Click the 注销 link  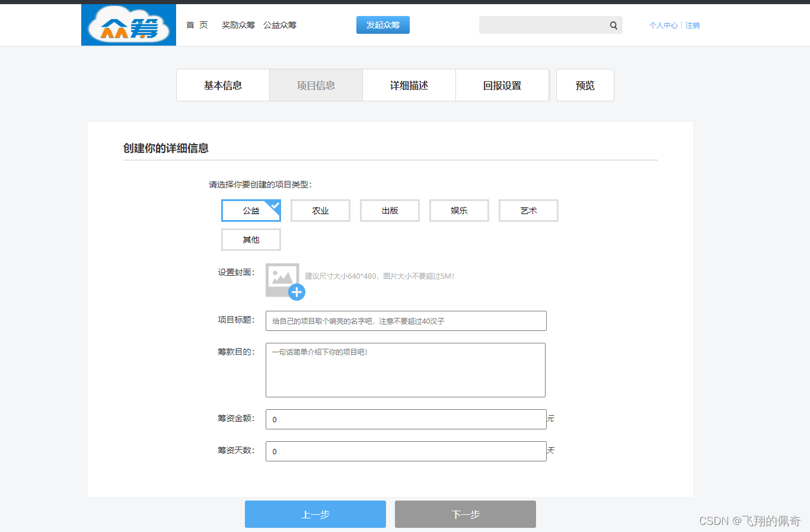pyautogui.click(x=693, y=26)
